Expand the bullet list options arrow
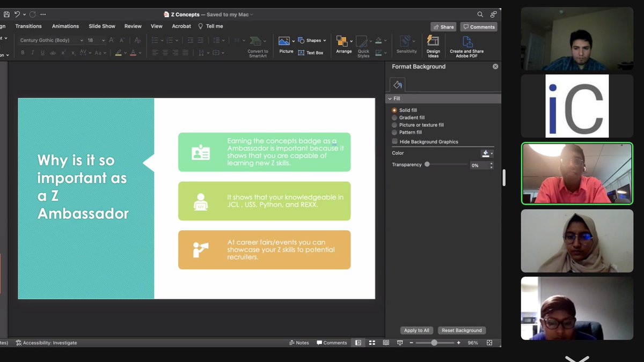 point(162,40)
